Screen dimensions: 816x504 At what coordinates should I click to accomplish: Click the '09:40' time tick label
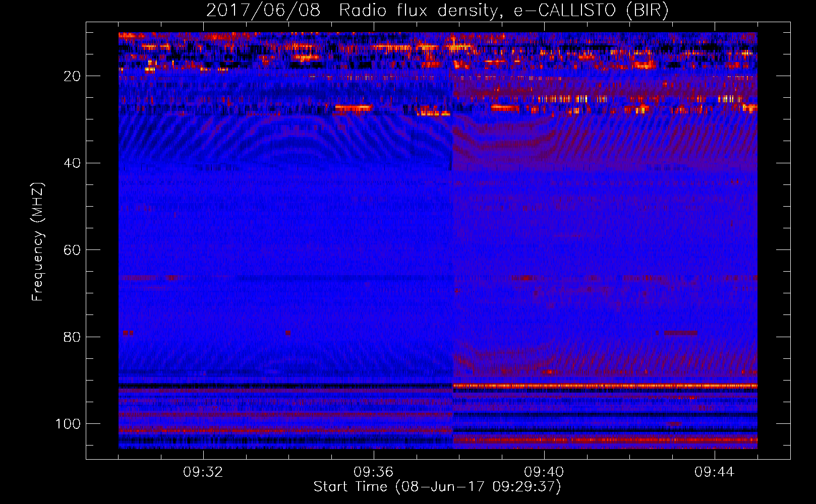(x=544, y=472)
